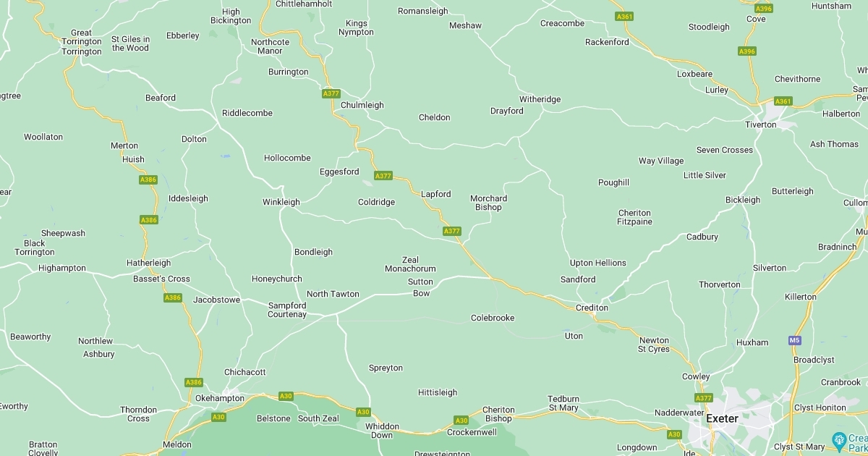Click the M5 motorway shield near Broadclyst

795,340
